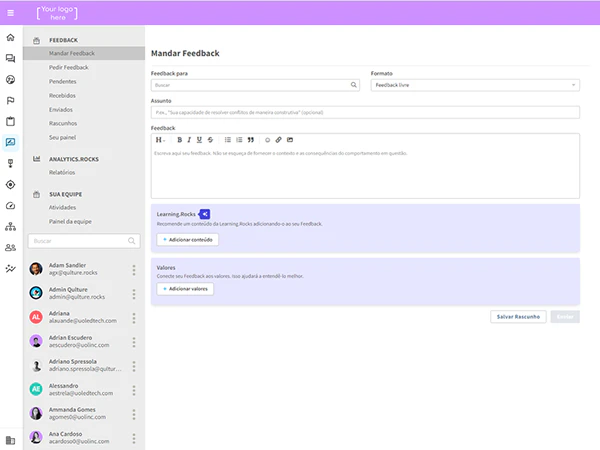Image resolution: width=600 pixels, height=450 pixels.
Task: Click the Learning.Rocks badge icon
Action: pyautogui.click(x=205, y=214)
